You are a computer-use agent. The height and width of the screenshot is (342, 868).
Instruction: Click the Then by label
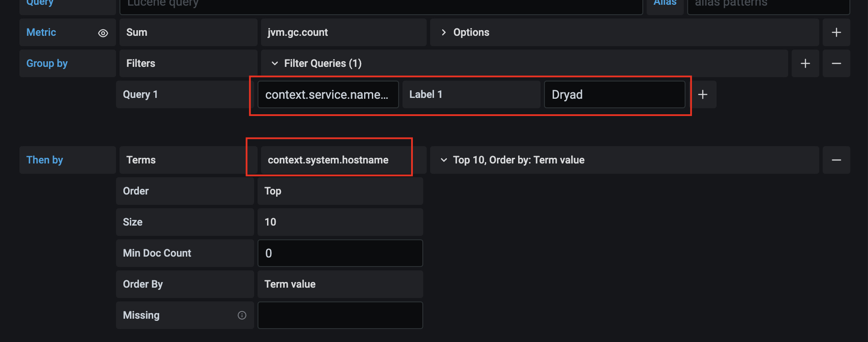(x=44, y=160)
